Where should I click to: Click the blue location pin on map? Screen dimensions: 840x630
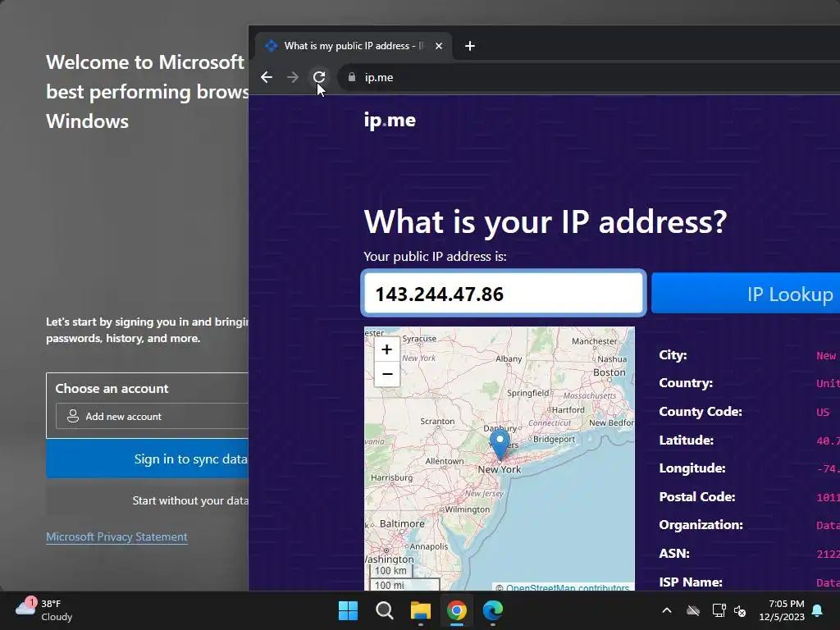500,444
